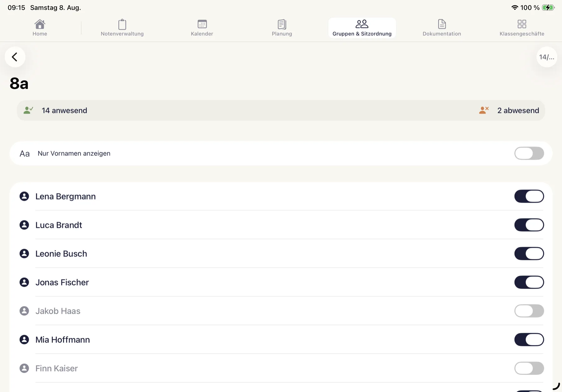
Task: Toggle Mia Hoffmann's attendance switch
Action: 529,340
